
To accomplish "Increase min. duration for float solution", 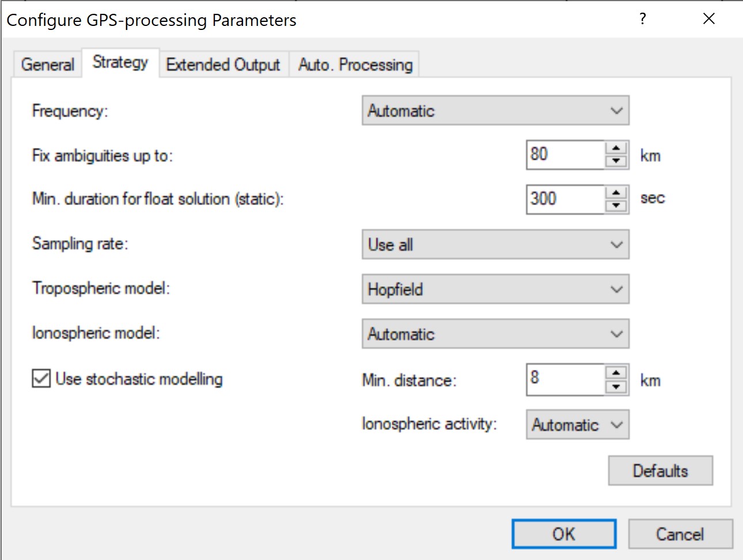I will [616, 192].
